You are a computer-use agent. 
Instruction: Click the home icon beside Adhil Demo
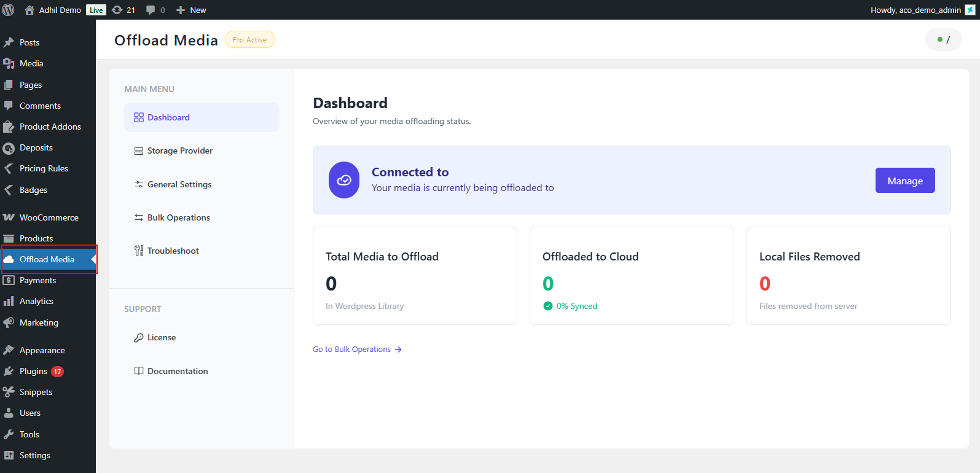(x=29, y=10)
